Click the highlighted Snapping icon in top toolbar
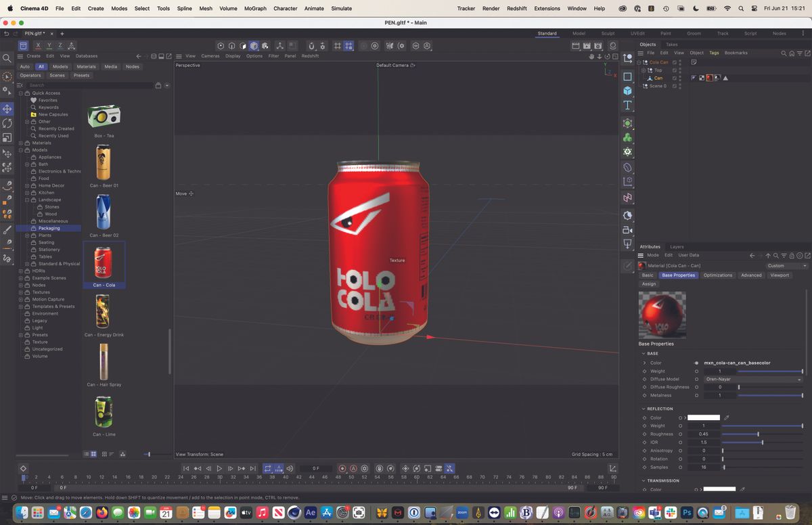This screenshot has height=525, width=812. click(348, 46)
